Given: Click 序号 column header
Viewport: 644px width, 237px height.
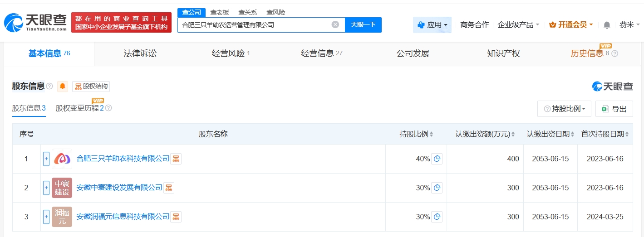Looking at the screenshot, I should pos(26,134).
